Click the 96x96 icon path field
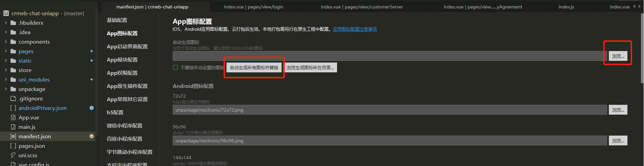Screen dimensions: 644x166 390,141
